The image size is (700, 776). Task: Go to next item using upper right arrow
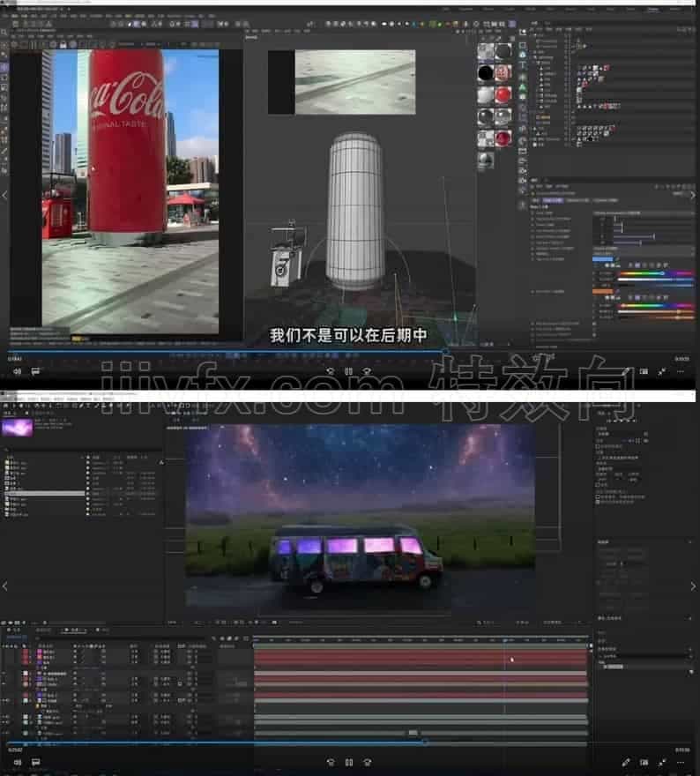click(693, 196)
